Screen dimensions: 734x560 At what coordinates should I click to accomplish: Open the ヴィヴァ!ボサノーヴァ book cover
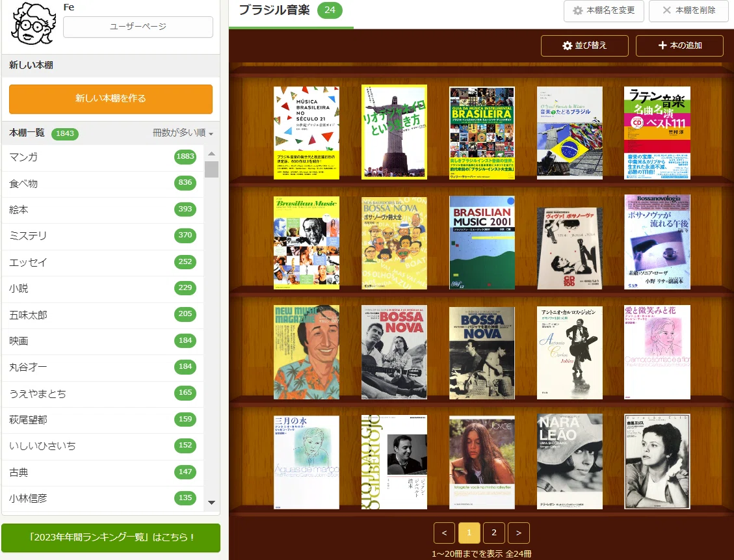[570, 248]
